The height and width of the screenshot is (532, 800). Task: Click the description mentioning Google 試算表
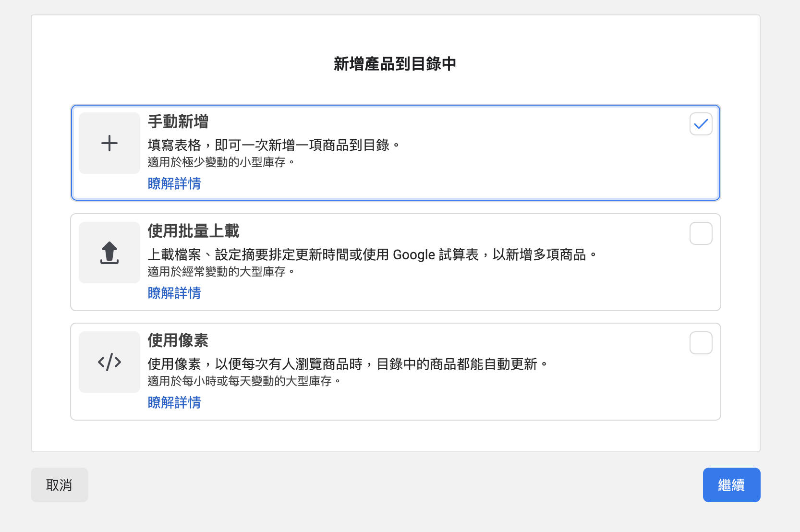(372, 254)
